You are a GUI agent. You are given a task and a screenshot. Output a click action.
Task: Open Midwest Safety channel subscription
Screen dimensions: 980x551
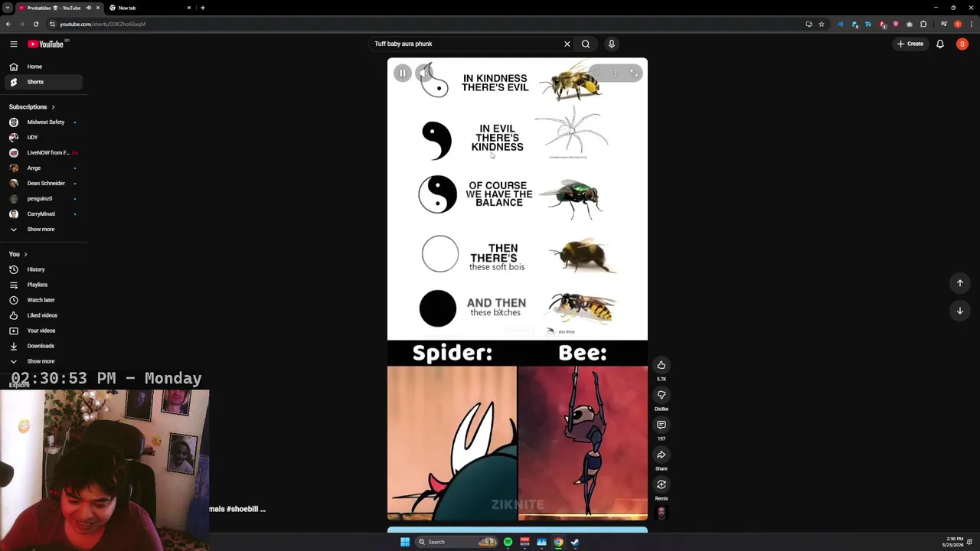coord(44,122)
